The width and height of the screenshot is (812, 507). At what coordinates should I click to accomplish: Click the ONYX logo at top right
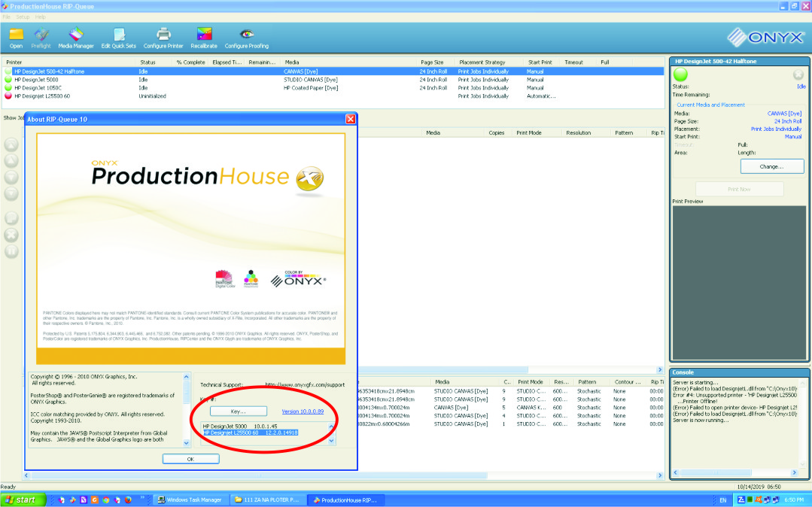click(x=766, y=38)
